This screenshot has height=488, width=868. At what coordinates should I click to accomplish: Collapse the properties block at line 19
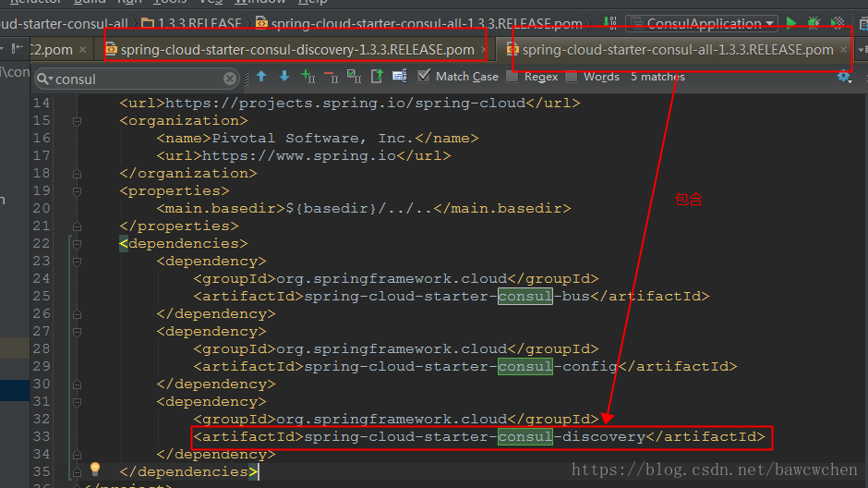[77, 191]
